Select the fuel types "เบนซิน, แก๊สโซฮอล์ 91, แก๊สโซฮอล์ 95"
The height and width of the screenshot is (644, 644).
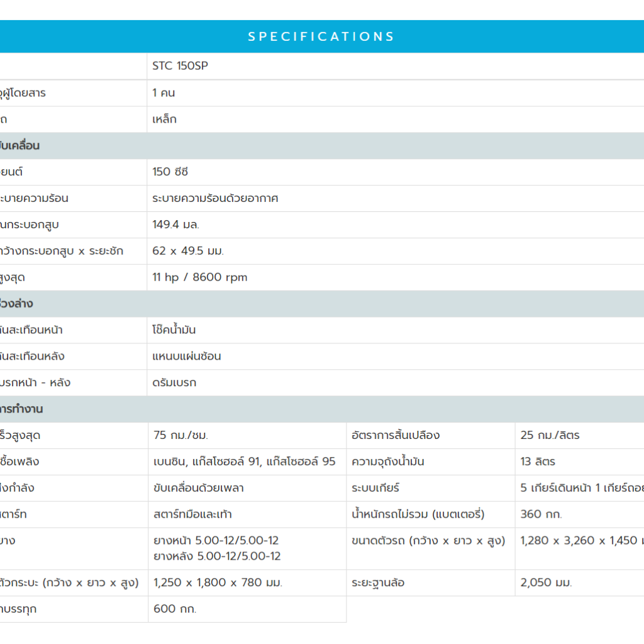click(245, 461)
